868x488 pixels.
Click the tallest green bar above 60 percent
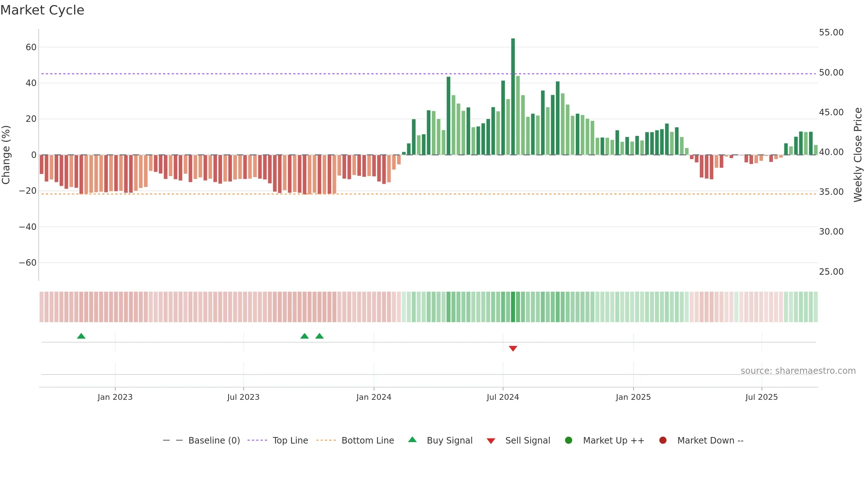pyautogui.click(x=513, y=97)
